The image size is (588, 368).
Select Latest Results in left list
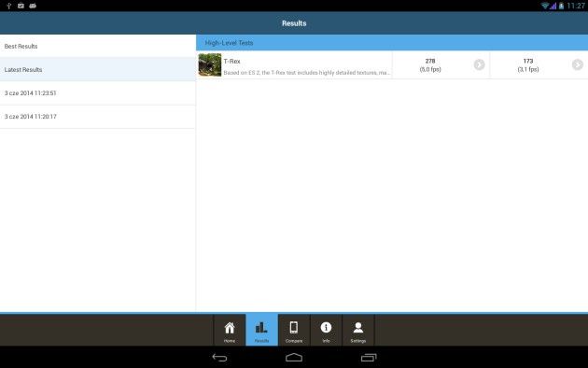(x=97, y=69)
